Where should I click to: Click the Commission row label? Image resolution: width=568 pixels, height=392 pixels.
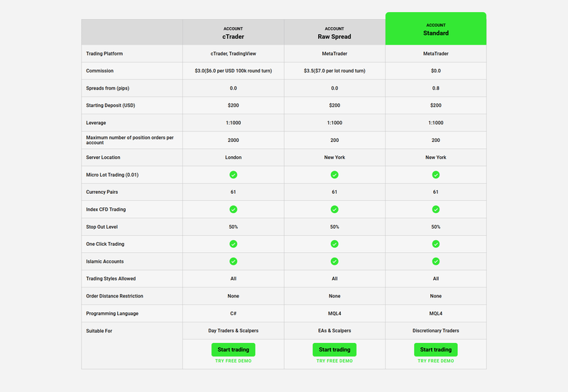coord(99,70)
